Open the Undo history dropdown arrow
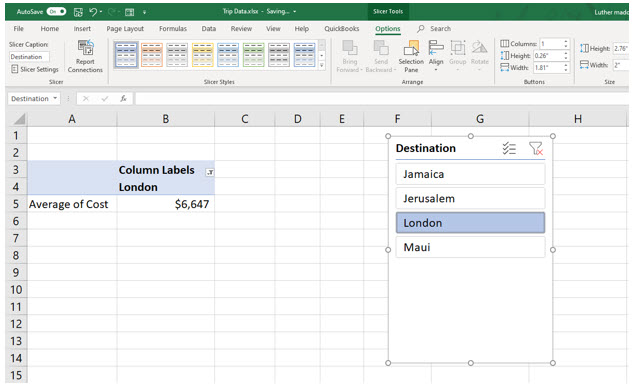 (x=101, y=12)
